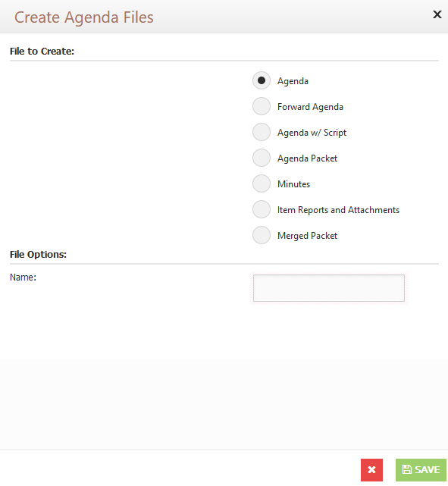Image resolution: width=448 pixels, height=486 pixels.
Task: Select the Merged Packet radio button
Action: [x=262, y=235]
